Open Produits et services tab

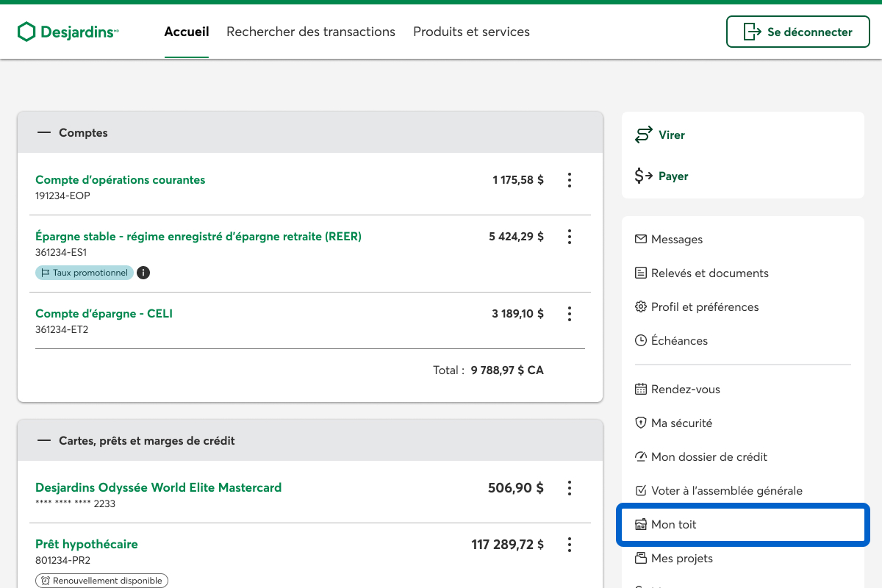[x=471, y=32]
